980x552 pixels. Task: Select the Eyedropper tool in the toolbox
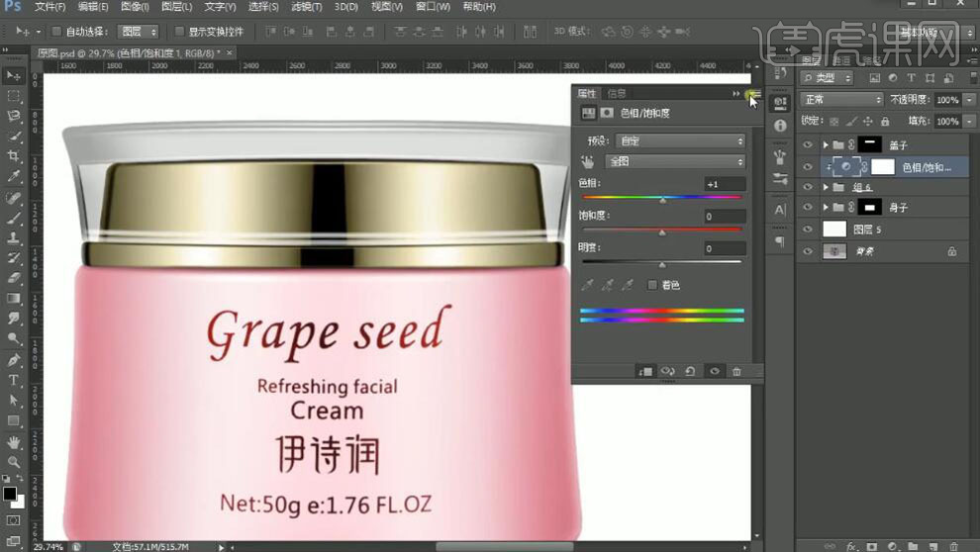tap(13, 177)
